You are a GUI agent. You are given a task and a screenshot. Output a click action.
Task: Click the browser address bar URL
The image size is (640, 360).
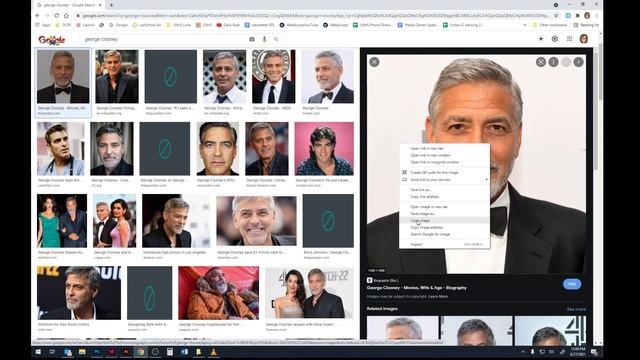[x=314, y=16]
